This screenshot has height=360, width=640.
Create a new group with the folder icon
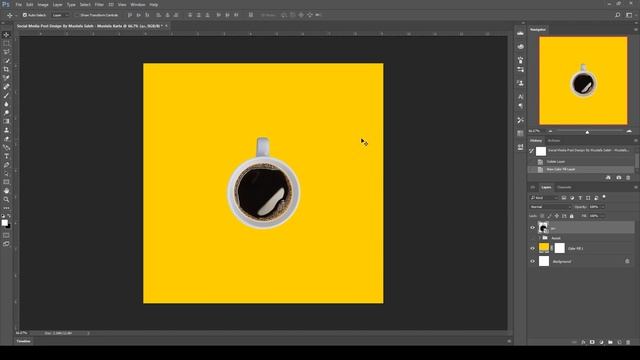(610, 342)
